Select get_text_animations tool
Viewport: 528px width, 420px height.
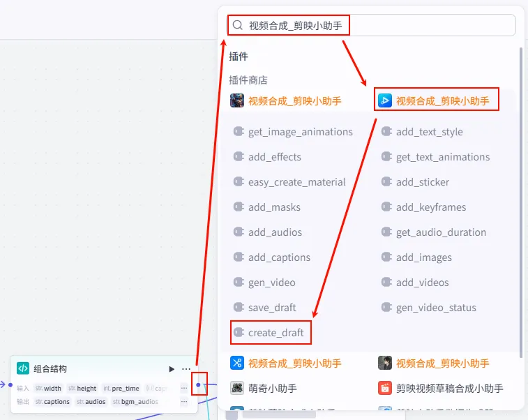pyautogui.click(x=436, y=157)
